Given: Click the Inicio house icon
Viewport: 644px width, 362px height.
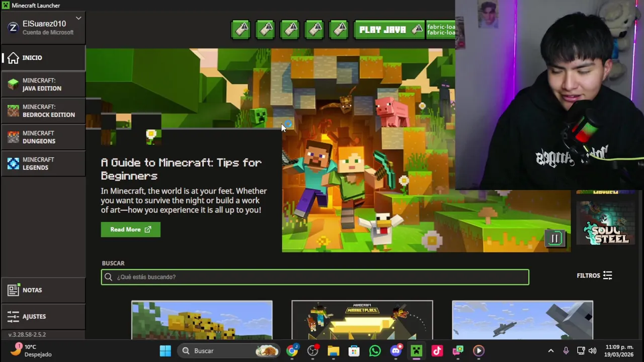Looking at the screenshot, I should click(13, 58).
